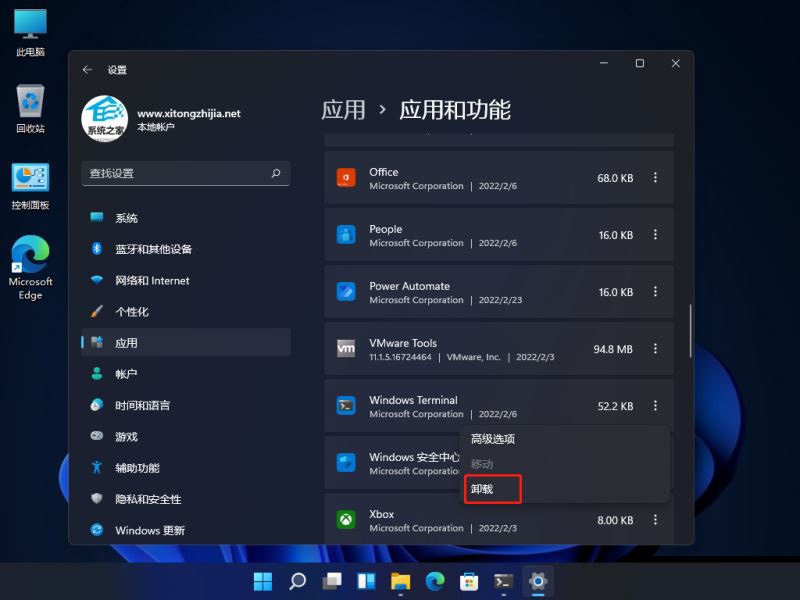This screenshot has width=800, height=600.
Task: Open VMware Tools more-options menu
Action: tap(655, 348)
